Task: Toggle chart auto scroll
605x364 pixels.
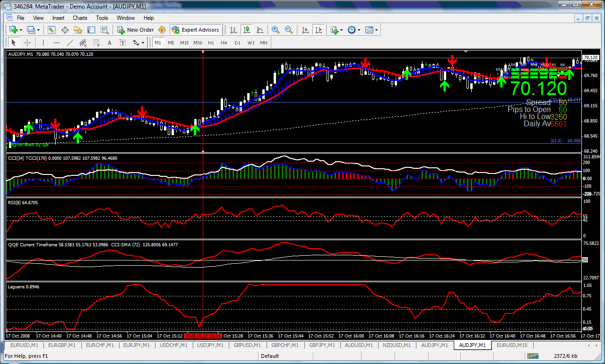Action: [305, 30]
